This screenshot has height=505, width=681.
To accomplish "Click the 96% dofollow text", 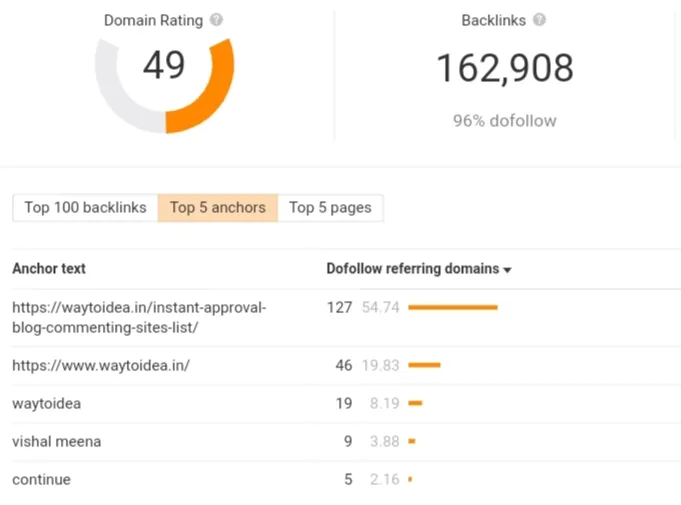I will (x=505, y=121).
